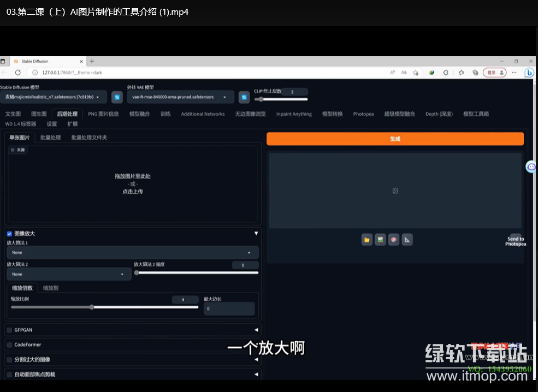The width and height of the screenshot is (538, 392).
Task: Refresh the external VAE model list
Action: click(x=244, y=97)
